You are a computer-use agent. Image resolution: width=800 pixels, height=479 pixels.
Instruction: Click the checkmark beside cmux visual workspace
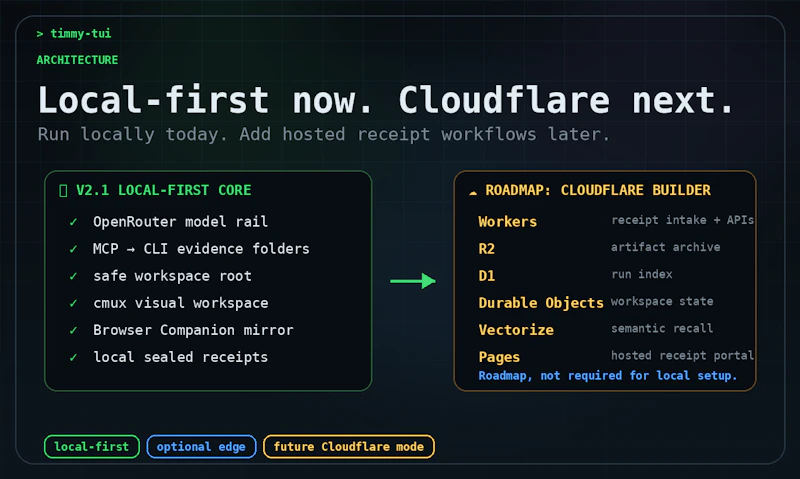click(x=73, y=303)
